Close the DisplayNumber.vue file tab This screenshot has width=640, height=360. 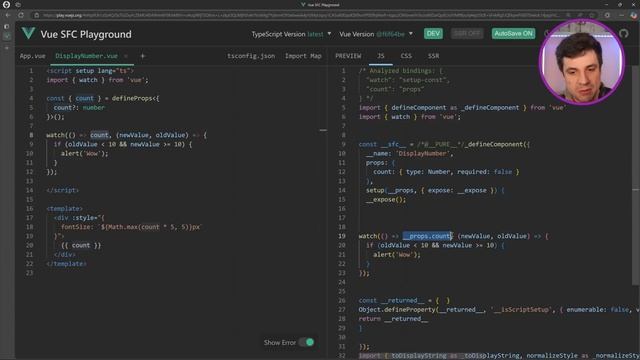point(126,56)
